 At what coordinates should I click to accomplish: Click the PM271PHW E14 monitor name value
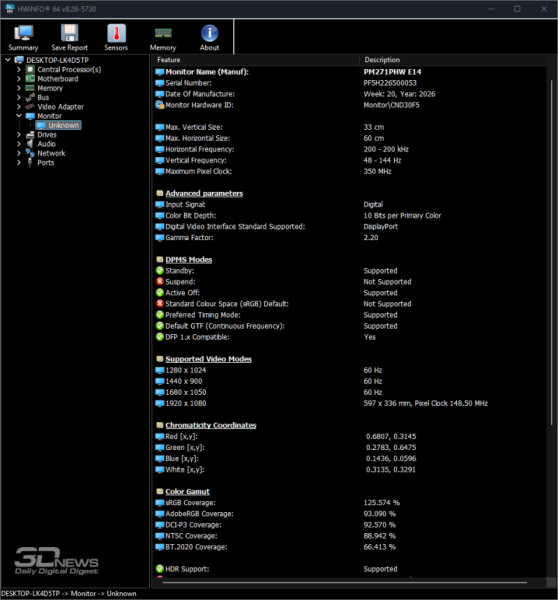pos(392,72)
